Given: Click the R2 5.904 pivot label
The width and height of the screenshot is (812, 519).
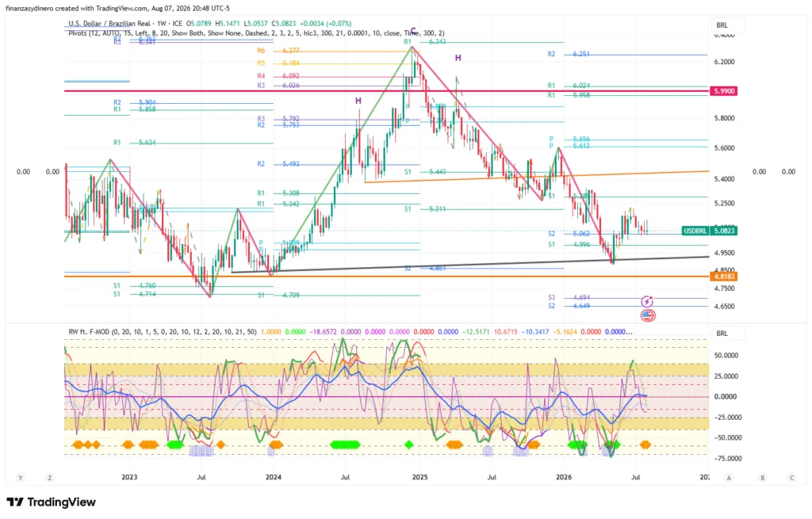Looking at the screenshot, I should click(x=135, y=102).
